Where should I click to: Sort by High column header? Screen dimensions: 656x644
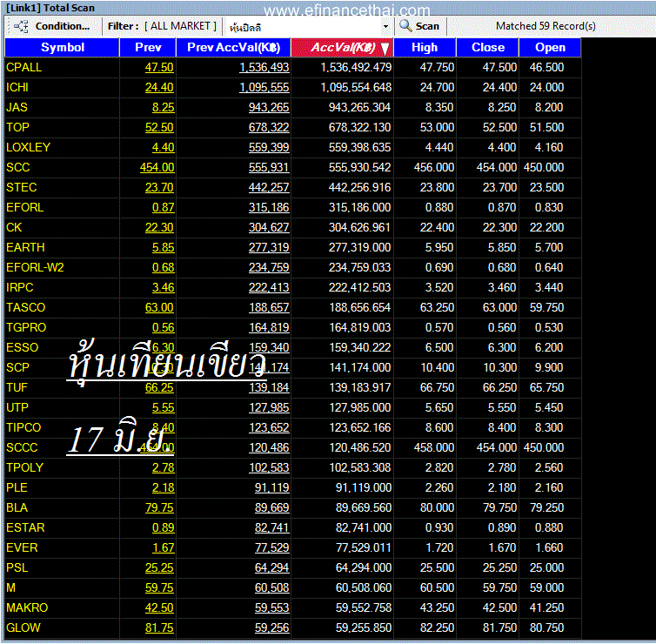[425, 47]
